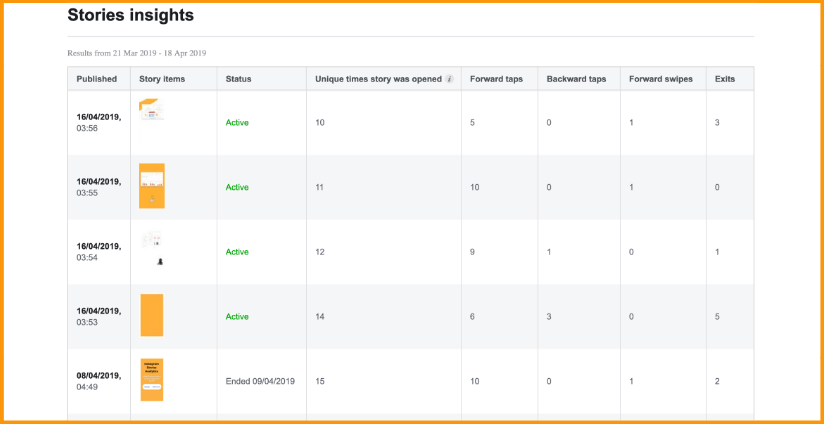Click the Published column header
This screenshot has height=424, width=824.
click(97, 79)
